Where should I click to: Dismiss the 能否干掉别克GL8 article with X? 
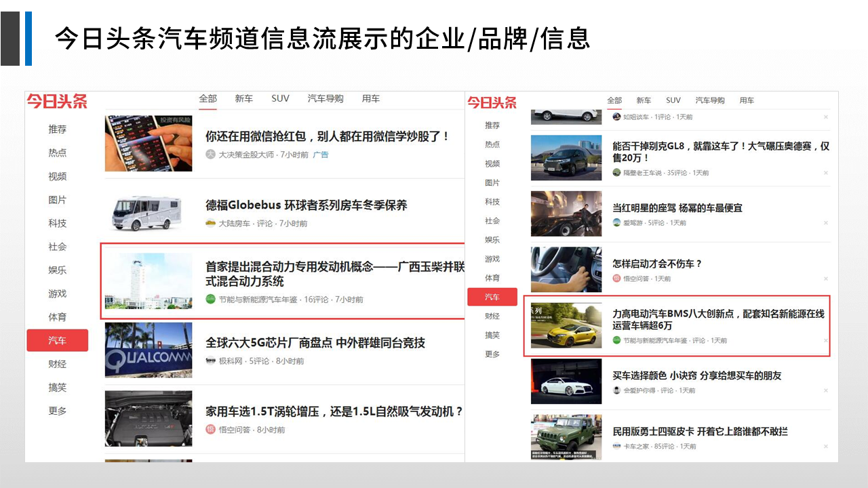point(825,173)
